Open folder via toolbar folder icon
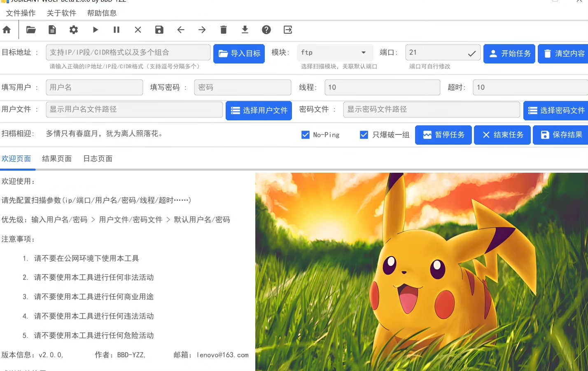Screen dimensions: 588x371 (x=31, y=30)
